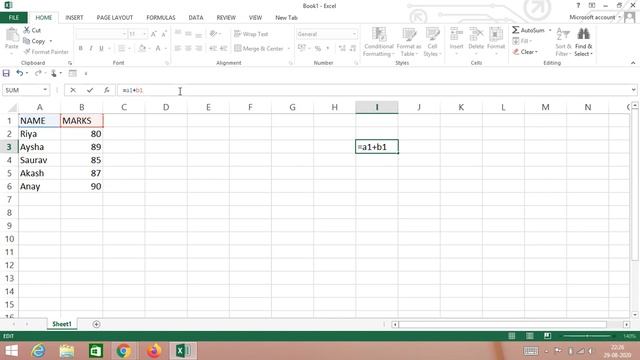The image size is (640, 360).
Task: Select row 6 header
Action: [9, 187]
